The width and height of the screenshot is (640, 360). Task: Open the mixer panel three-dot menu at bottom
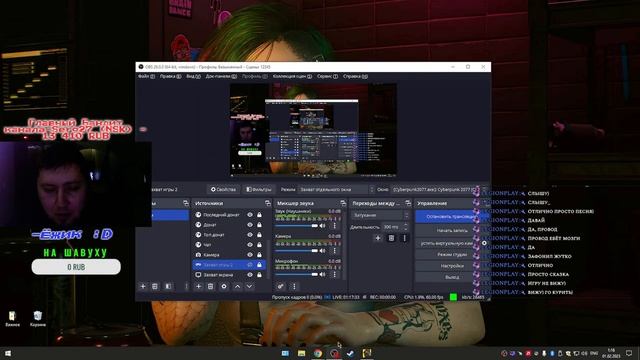(x=294, y=287)
